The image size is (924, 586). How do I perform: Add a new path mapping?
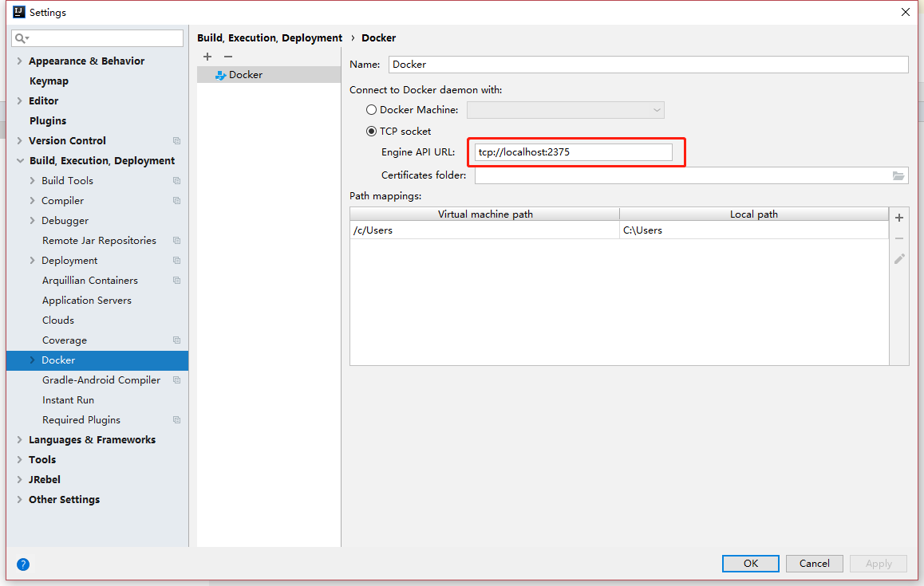(899, 218)
